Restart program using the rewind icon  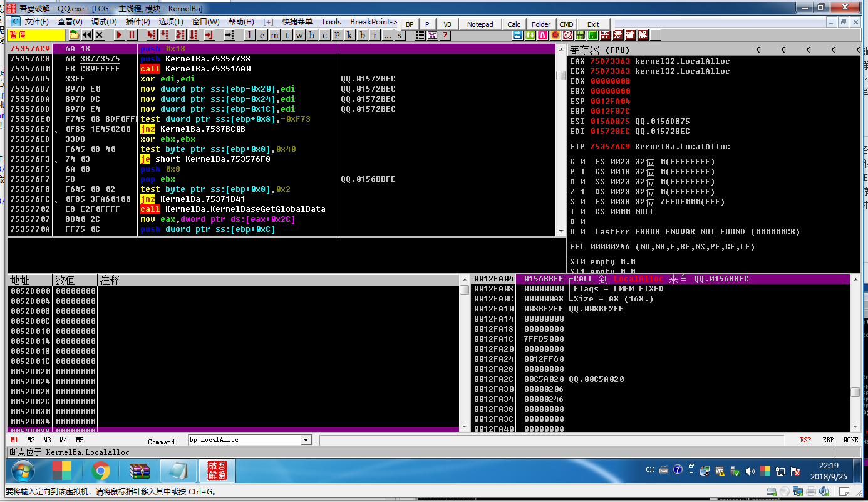point(87,35)
